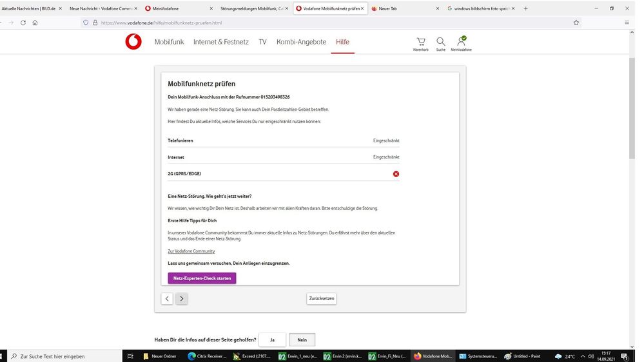Click the page vertical scrollbar
The height and width of the screenshot is (362, 644).
tap(632, 108)
